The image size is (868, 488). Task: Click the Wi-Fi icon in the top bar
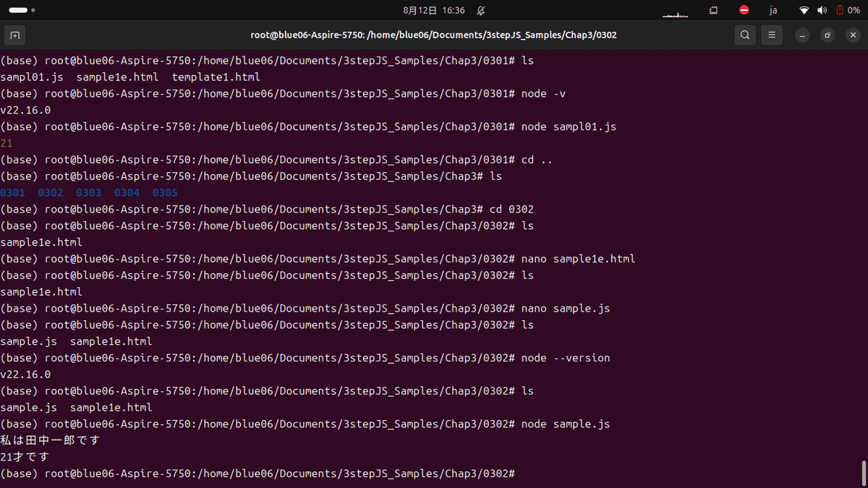[803, 10]
